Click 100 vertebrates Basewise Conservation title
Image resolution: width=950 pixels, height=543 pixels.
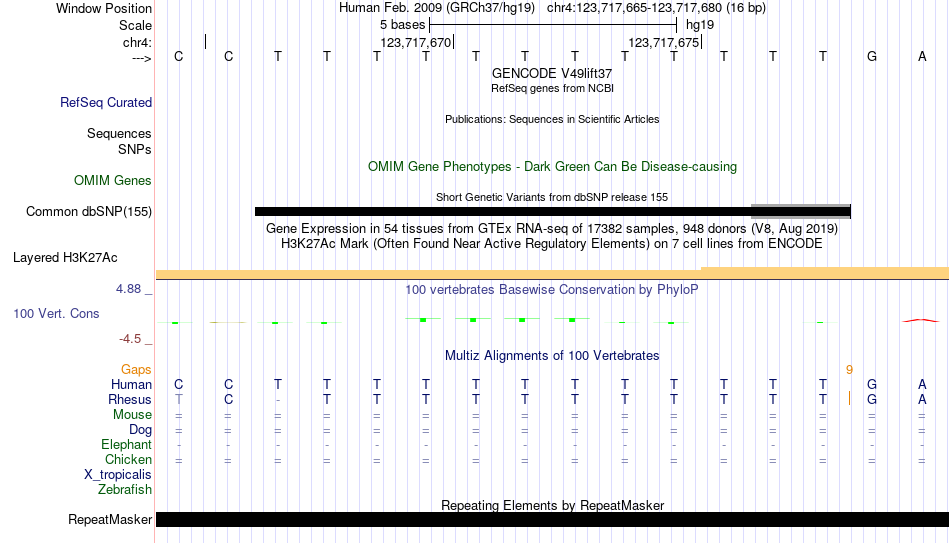[x=552, y=290]
